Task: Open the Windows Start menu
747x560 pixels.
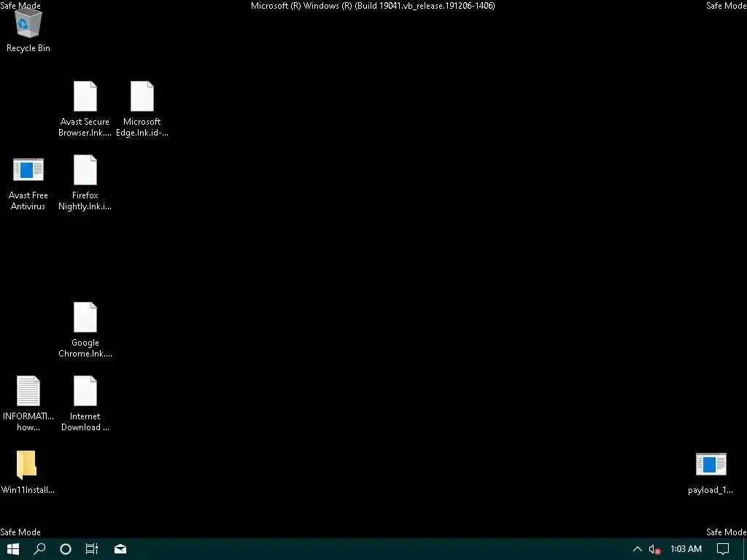Action: click(x=13, y=549)
